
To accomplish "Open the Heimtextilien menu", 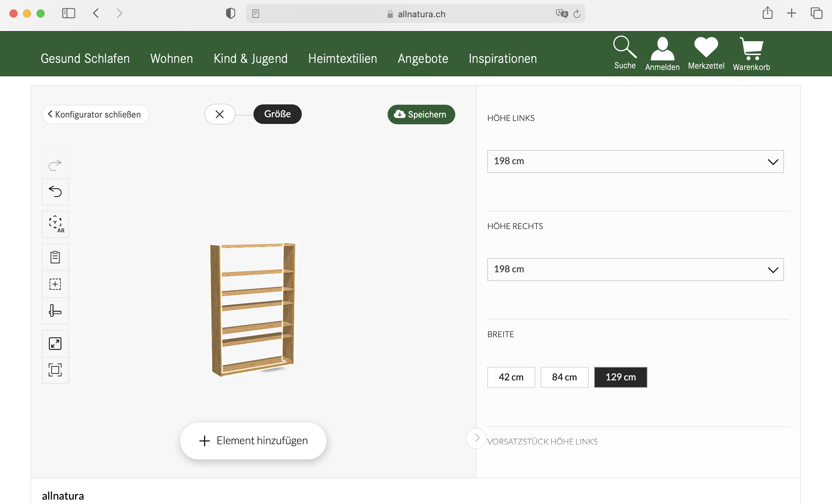I will 342,58.
